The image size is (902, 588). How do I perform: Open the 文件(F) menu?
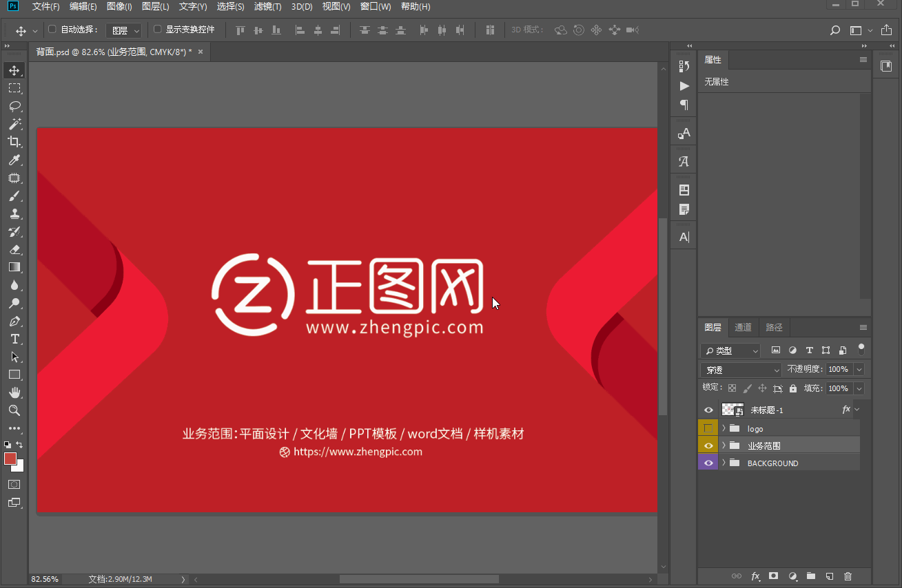tap(46, 7)
